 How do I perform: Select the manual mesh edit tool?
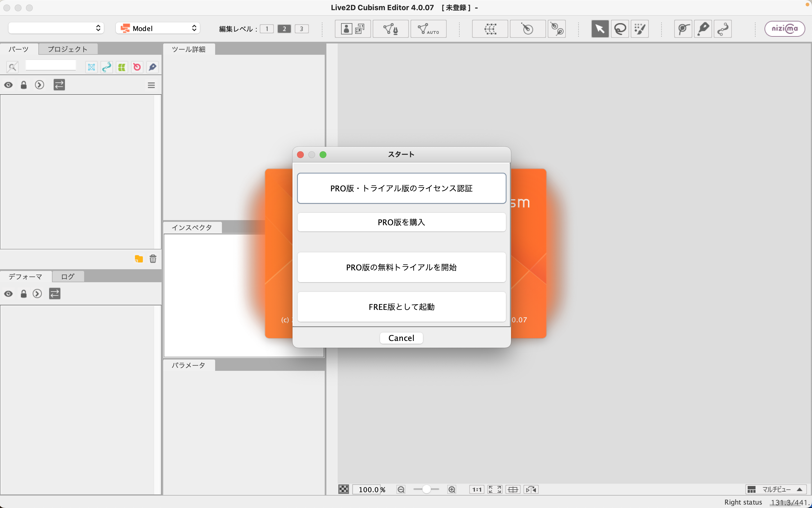point(390,29)
